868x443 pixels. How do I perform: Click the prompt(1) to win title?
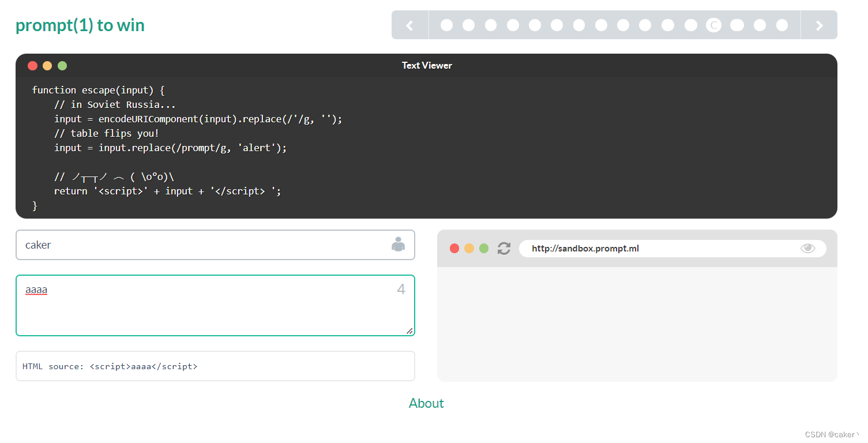[x=80, y=25]
